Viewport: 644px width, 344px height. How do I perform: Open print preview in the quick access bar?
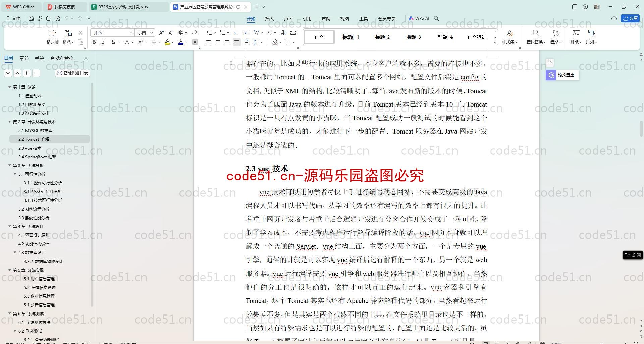[57, 18]
